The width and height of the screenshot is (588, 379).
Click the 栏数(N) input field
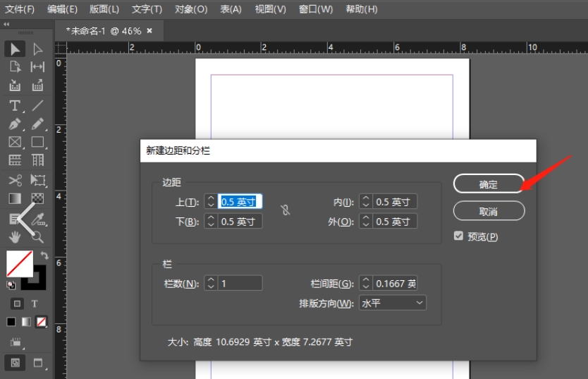tap(240, 283)
